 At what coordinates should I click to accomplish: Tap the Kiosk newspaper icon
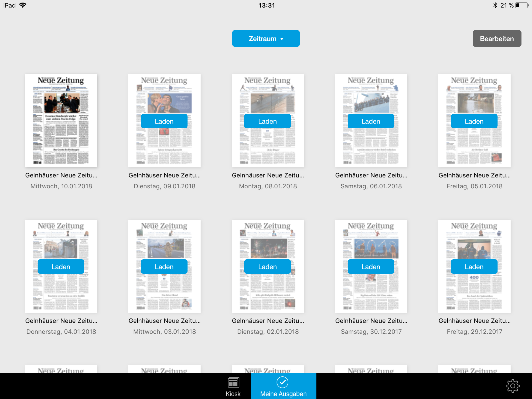[x=233, y=382]
